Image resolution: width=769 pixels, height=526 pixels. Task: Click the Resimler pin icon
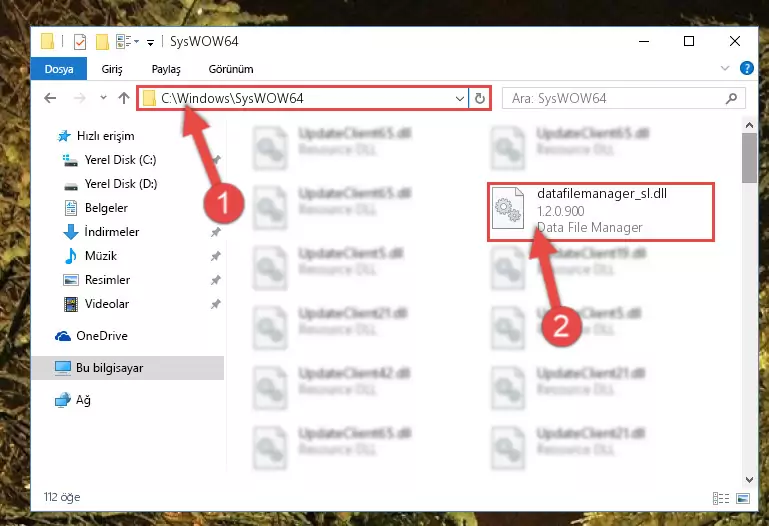click(215, 280)
